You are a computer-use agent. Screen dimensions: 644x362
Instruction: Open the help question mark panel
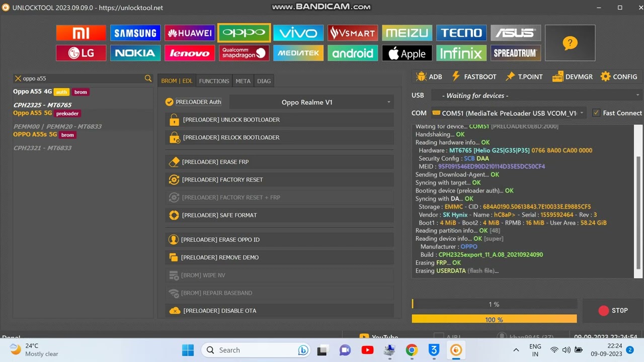click(570, 43)
